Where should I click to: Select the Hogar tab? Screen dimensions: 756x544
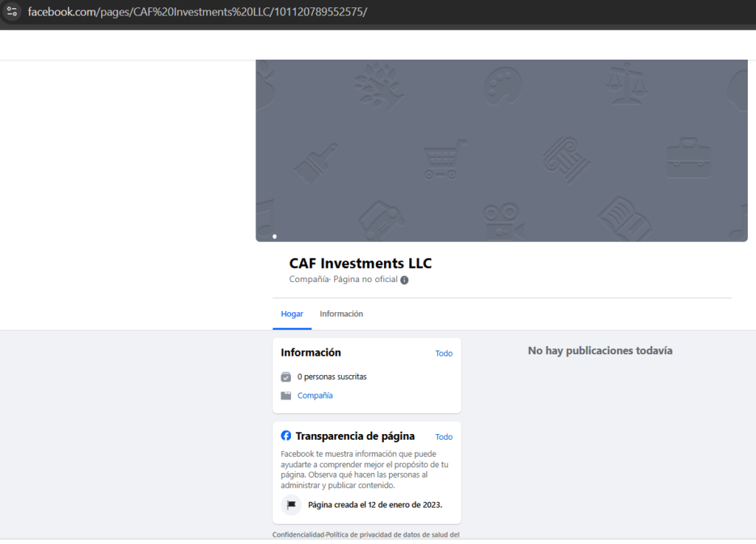point(292,314)
